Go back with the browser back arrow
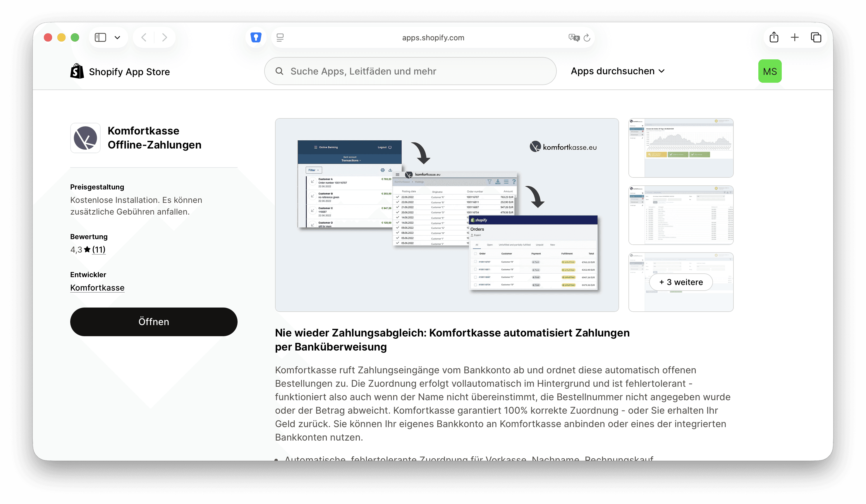 coord(144,37)
